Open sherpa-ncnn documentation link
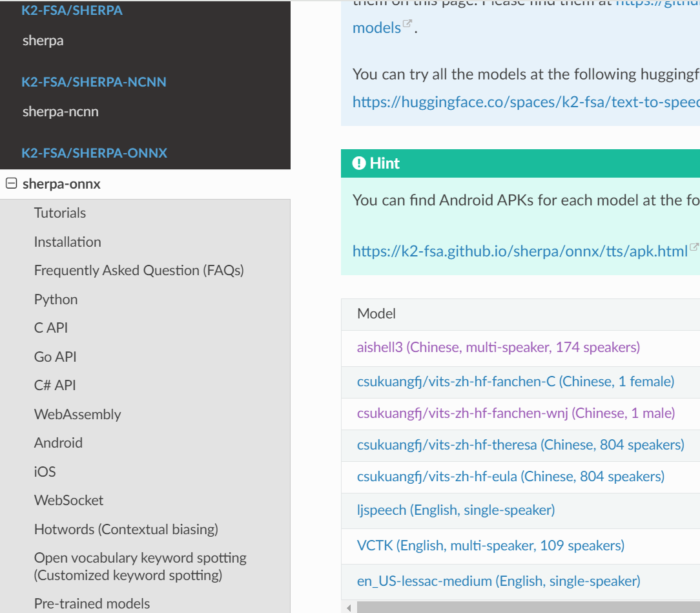 click(x=61, y=112)
